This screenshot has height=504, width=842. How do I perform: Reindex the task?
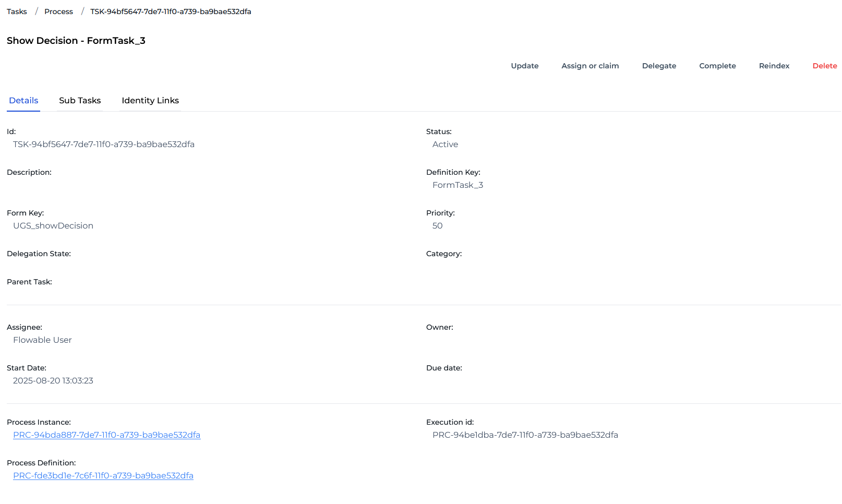pos(774,66)
